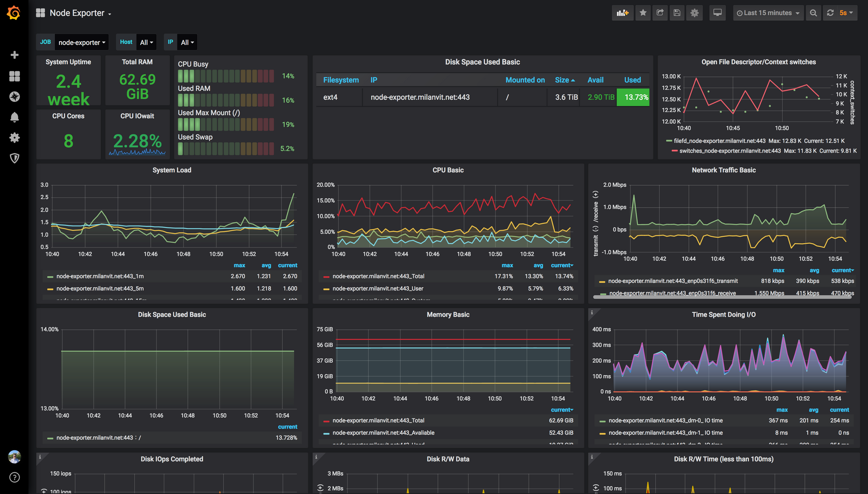This screenshot has height=494, width=868.
Task: Click the info icon on Disk R/W Data panel
Action: [316, 457]
